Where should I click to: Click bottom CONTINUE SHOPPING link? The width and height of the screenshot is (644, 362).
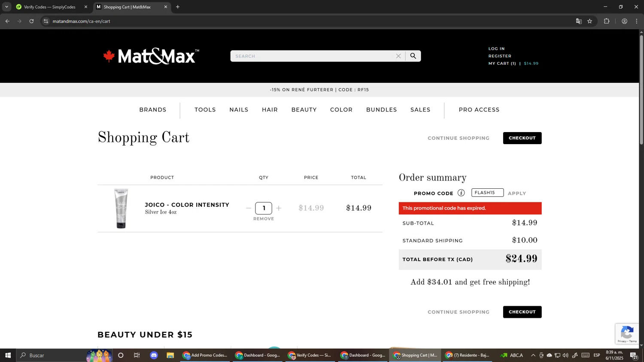pos(459,312)
